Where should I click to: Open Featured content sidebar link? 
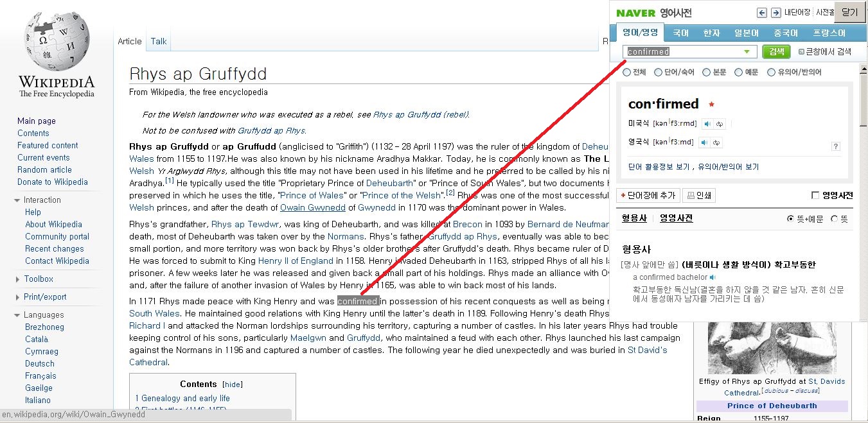pyautogui.click(x=48, y=145)
